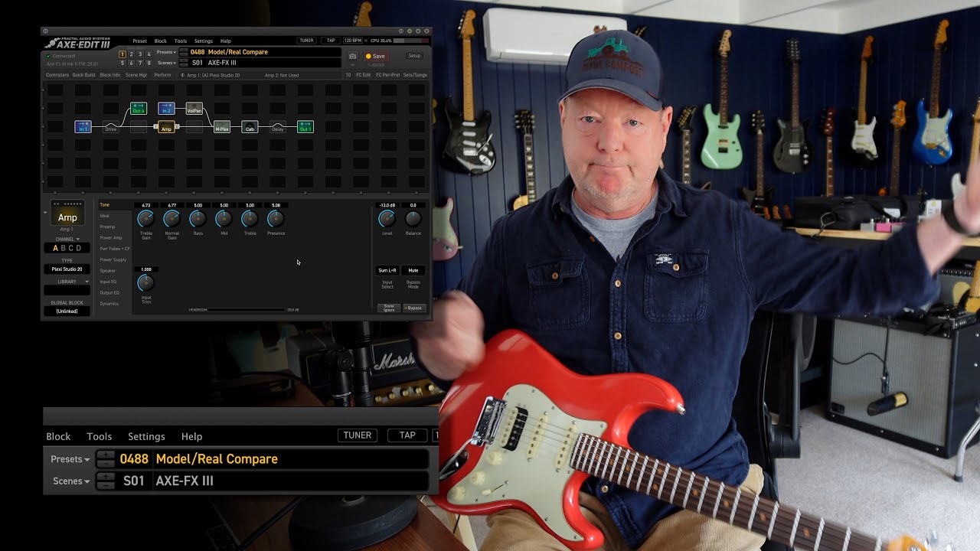The image size is (980, 551).
Task: Select amp channel B
Action: tap(64, 249)
